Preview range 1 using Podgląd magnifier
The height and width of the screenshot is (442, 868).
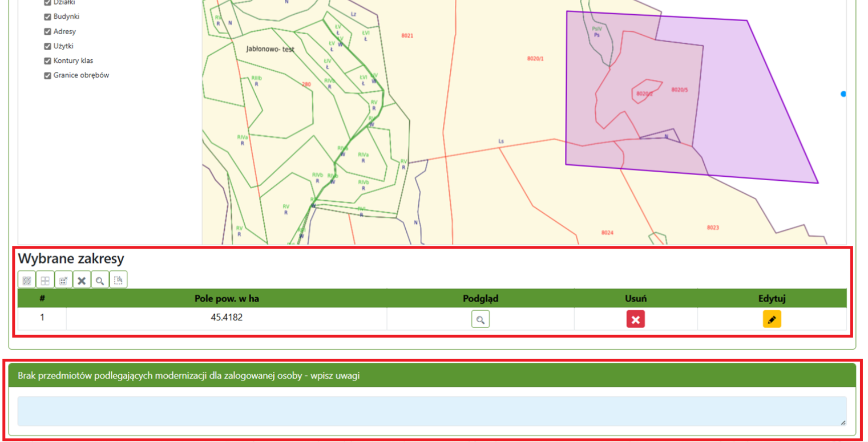481,319
